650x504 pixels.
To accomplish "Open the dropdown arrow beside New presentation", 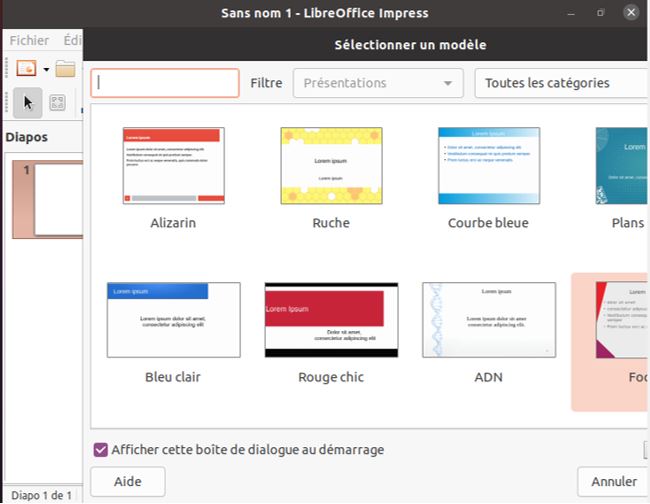I will click(x=46, y=69).
